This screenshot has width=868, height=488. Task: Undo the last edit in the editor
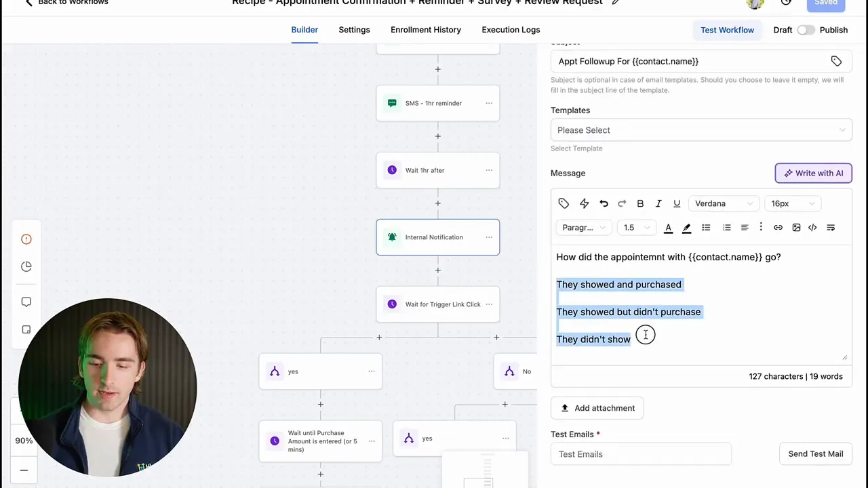tap(604, 203)
